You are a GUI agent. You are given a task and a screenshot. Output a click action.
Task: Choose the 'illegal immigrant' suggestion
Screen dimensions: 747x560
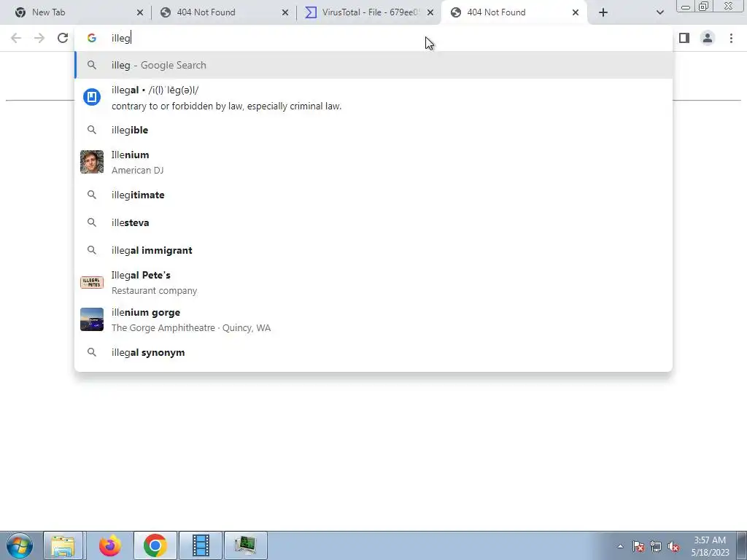(373, 250)
